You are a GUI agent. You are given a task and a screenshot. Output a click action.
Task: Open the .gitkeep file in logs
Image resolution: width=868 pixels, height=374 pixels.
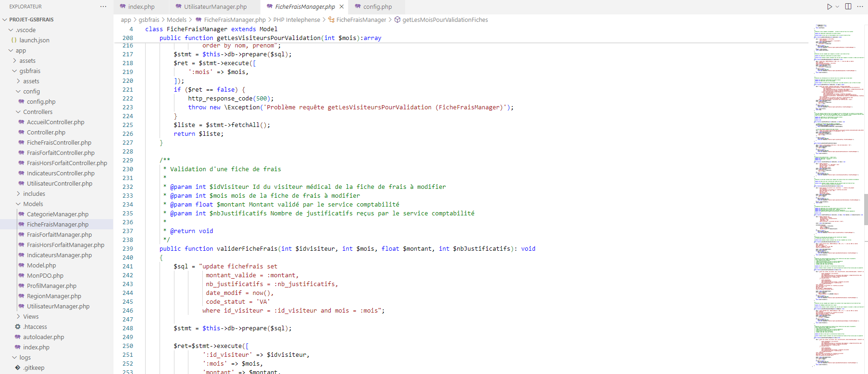[33, 367]
